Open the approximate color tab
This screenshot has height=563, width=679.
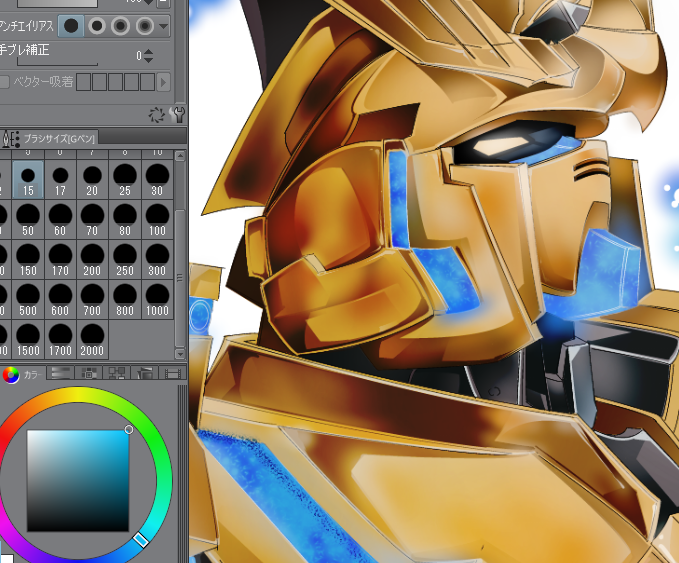145,373
